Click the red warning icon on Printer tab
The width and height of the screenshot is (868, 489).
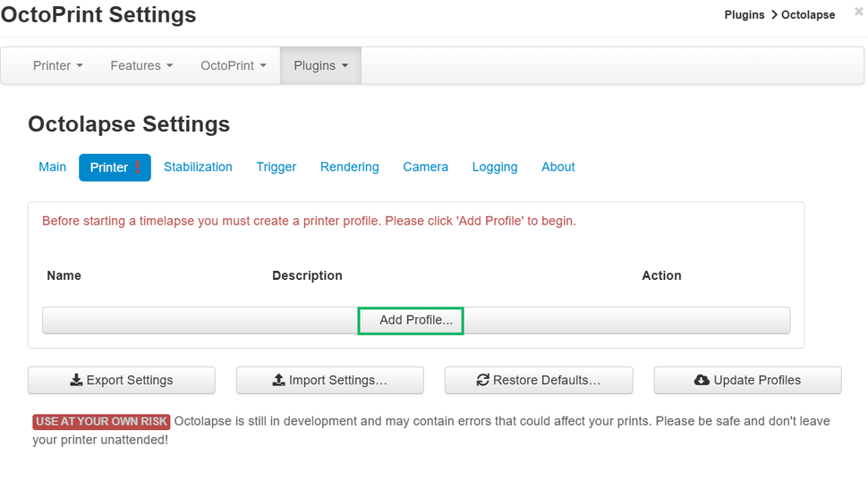[138, 167]
